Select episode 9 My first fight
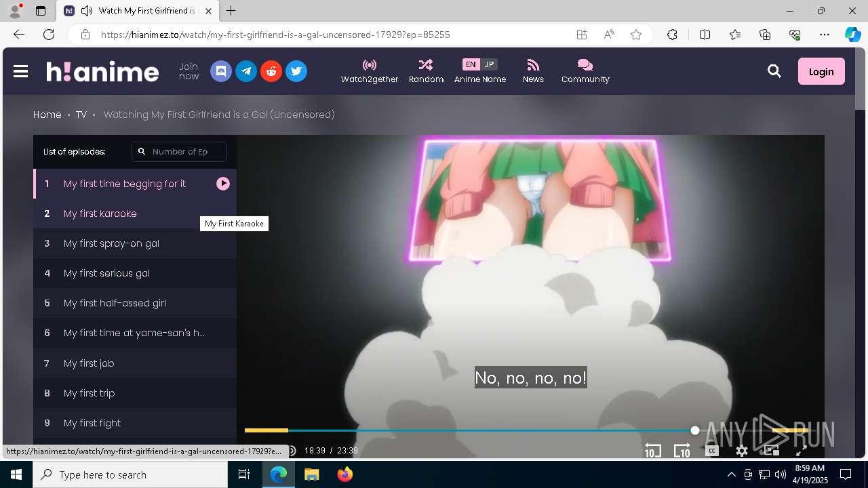Viewport: 868px width, 488px height. (135, 423)
